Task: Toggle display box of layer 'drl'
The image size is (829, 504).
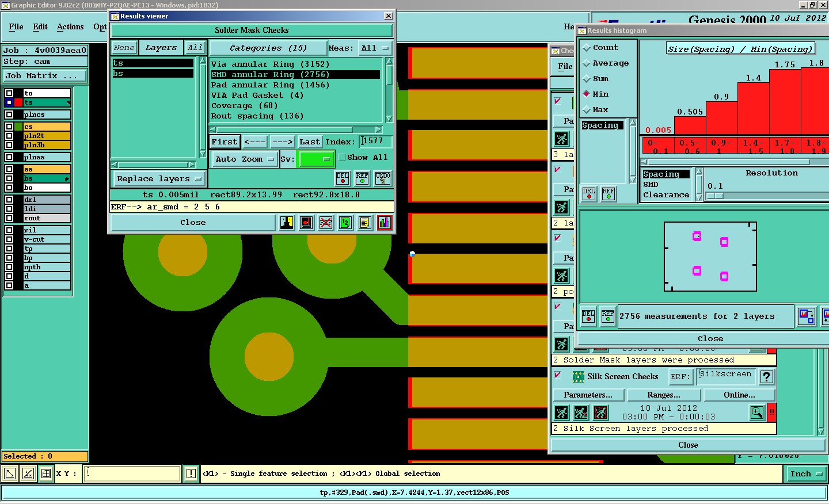Action: click(x=9, y=200)
